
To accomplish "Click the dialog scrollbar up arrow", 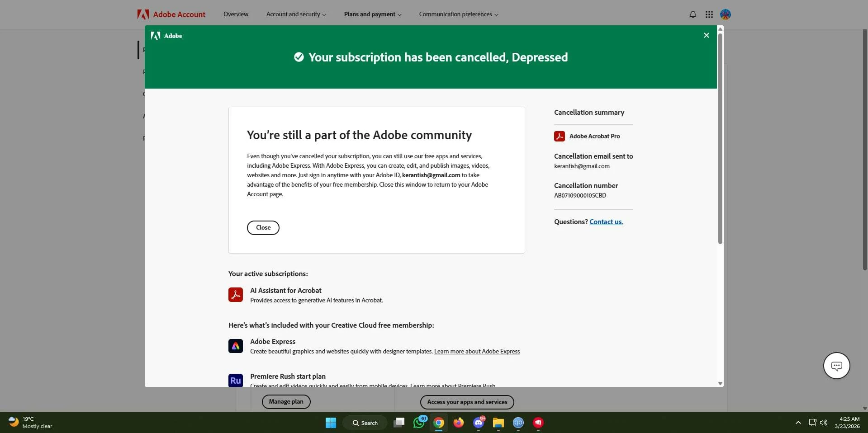I will [x=720, y=29].
